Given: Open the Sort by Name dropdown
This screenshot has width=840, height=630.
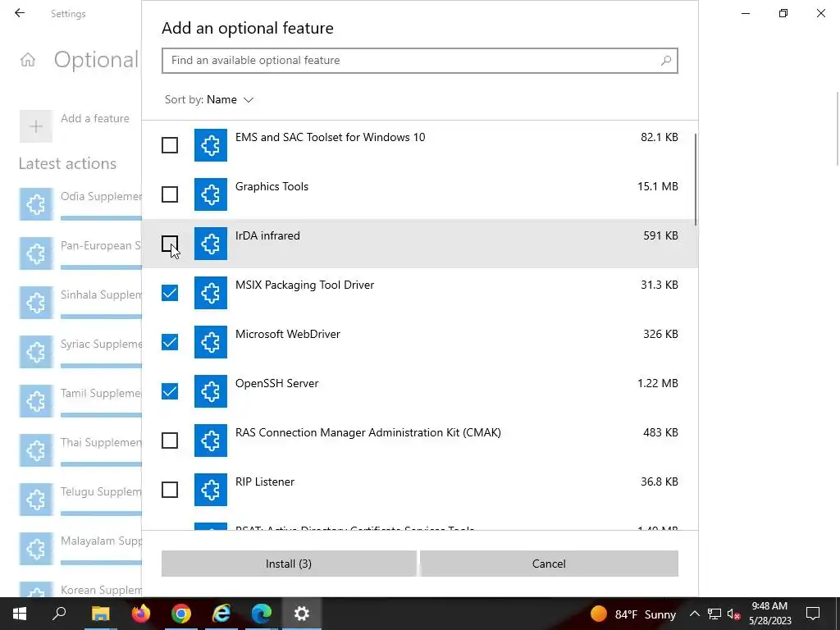Looking at the screenshot, I should (x=209, y=99).
